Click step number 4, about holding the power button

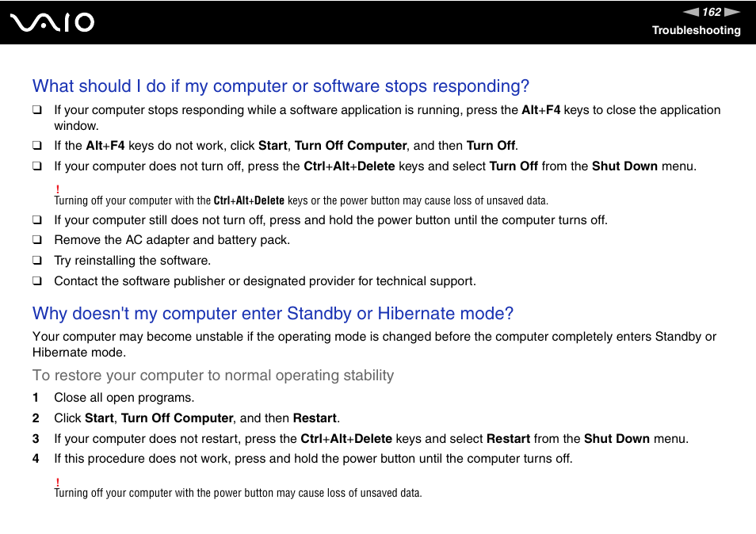click(x=36, y=458)
